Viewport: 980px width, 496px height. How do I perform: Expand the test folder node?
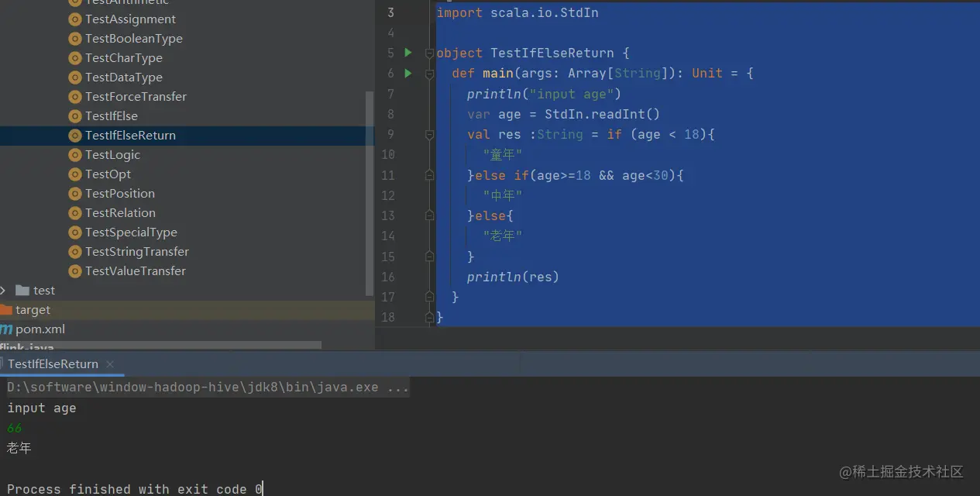point(3,291)
